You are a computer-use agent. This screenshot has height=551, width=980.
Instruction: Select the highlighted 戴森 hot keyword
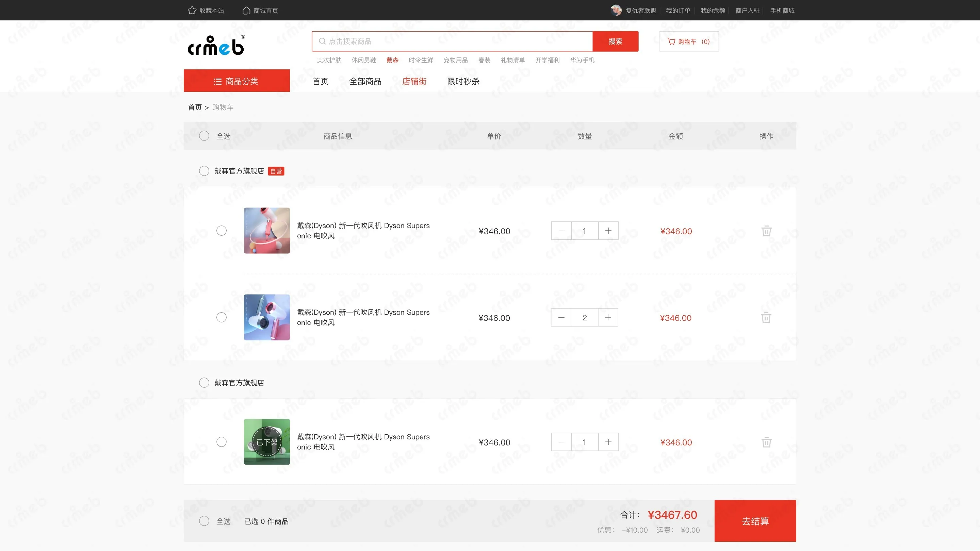(x=393, y=60)
